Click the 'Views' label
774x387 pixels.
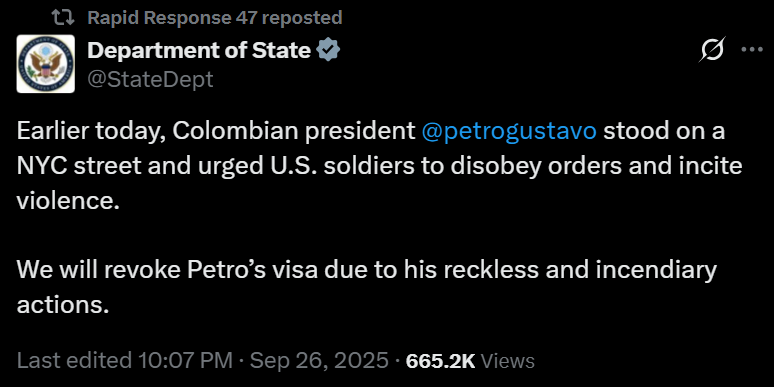click(x=507, y=361)
